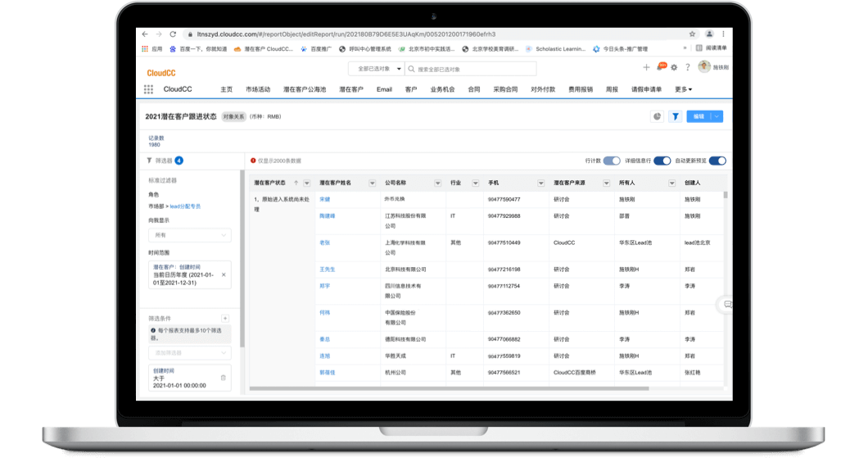Click the lead分配专员 role link
Viewport: 868px width, 458px height.
(x=185, y=206)
